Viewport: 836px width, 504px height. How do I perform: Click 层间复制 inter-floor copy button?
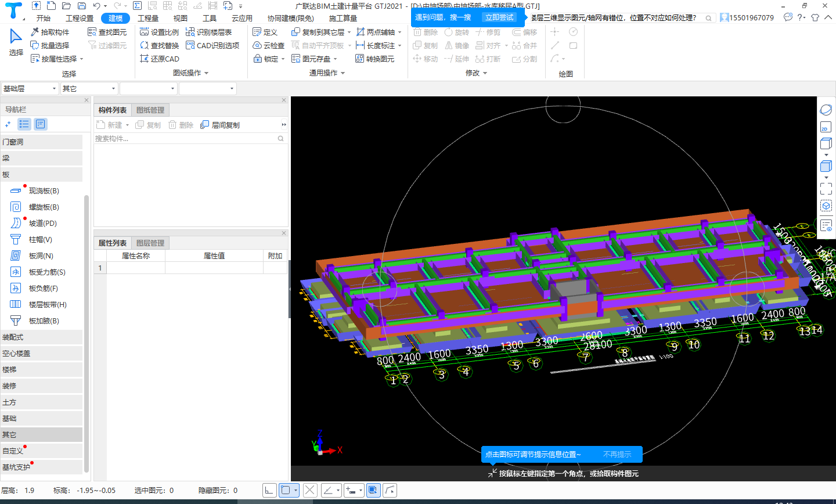click(x=220, y=125)
